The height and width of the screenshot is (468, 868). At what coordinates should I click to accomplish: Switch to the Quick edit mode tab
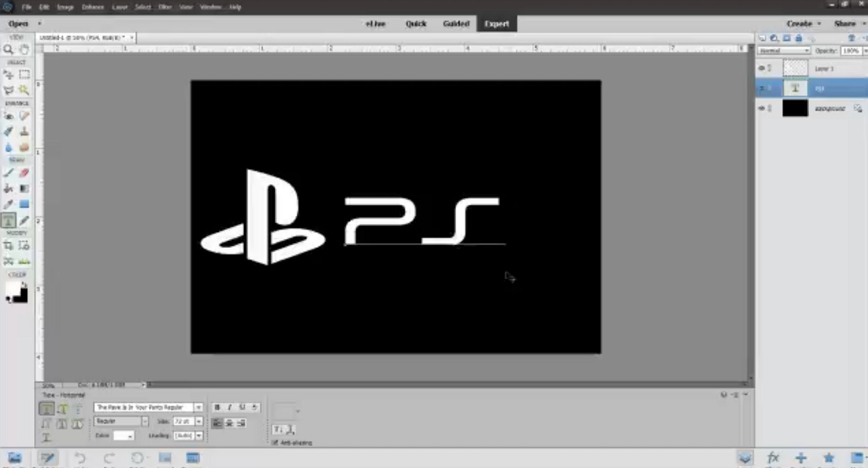point(416,24)
